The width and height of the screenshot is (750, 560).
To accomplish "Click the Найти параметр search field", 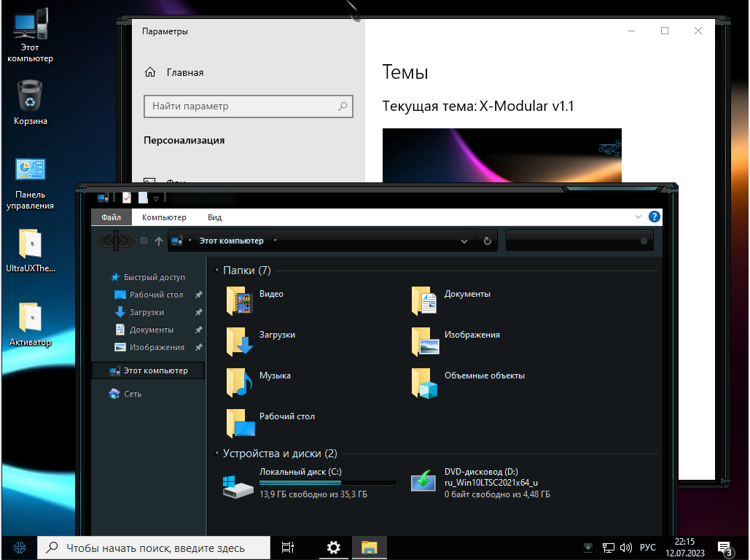I will pos(241,106).
